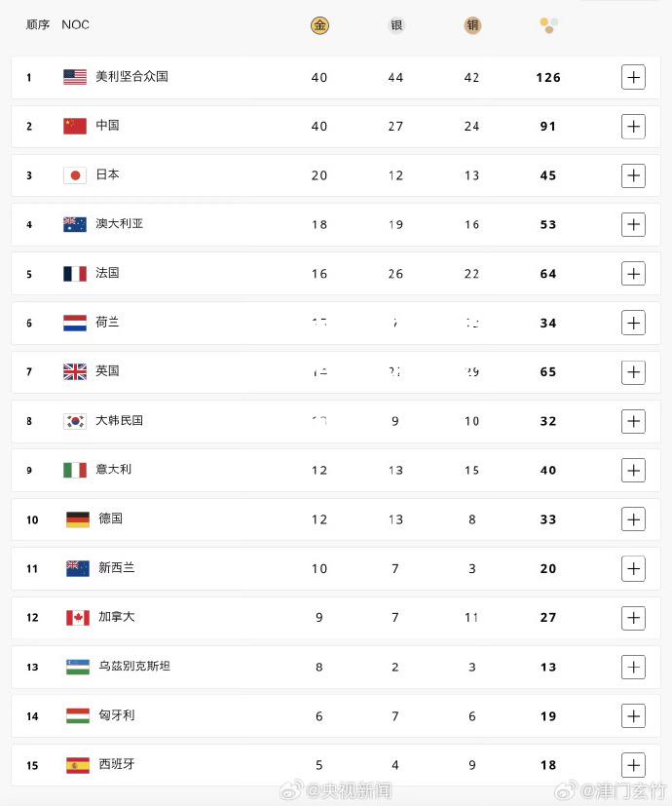
Task: Open the 澳大利亚 country name link
Action: pos(119,223)
